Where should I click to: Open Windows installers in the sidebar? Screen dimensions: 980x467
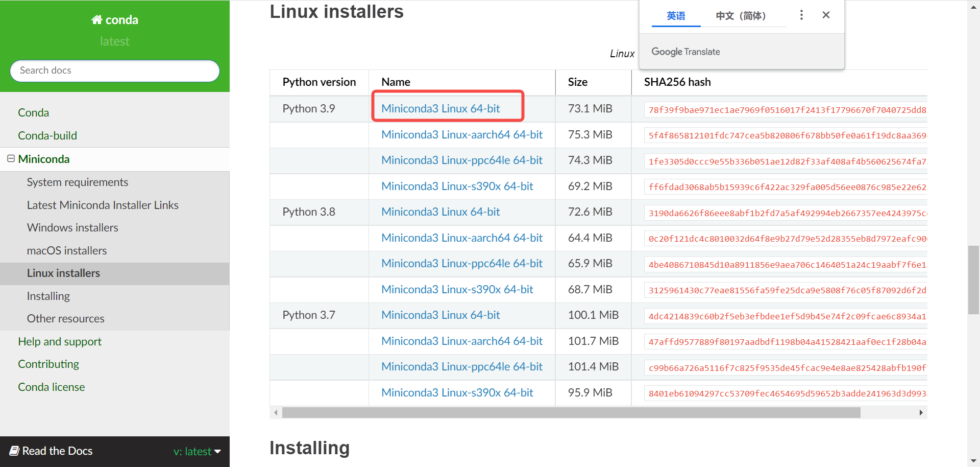click(72, 228)
